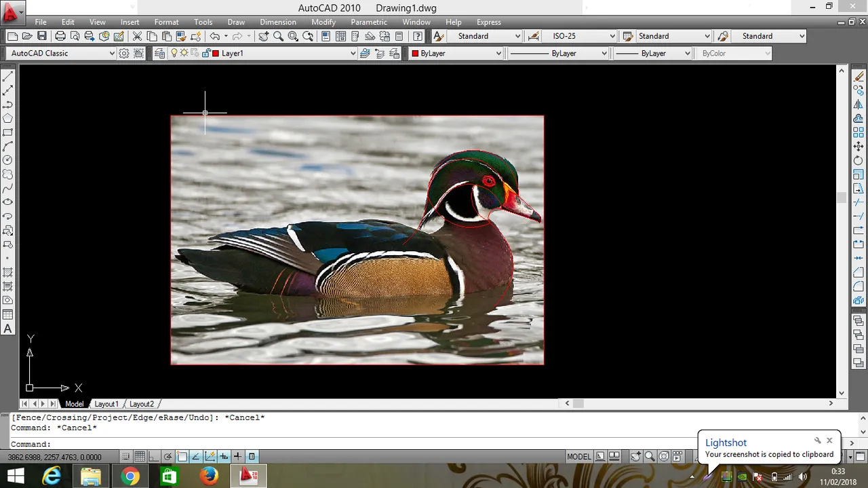
Task: Select the Circle draw tool
Action: point(8,160)
